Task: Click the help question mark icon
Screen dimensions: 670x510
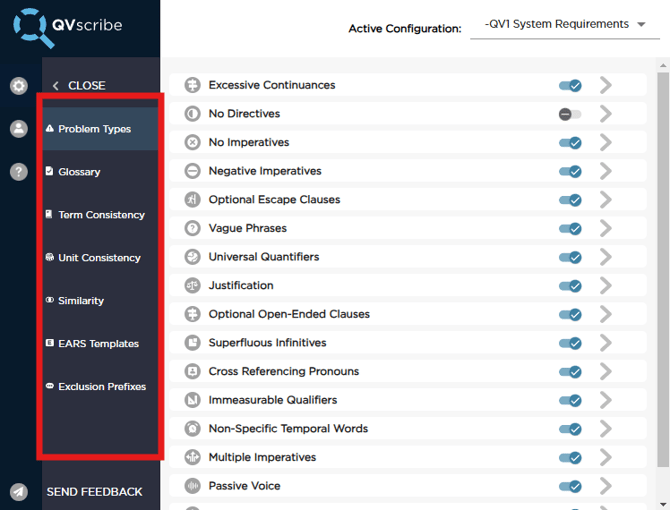Action: tap(19, 172)
